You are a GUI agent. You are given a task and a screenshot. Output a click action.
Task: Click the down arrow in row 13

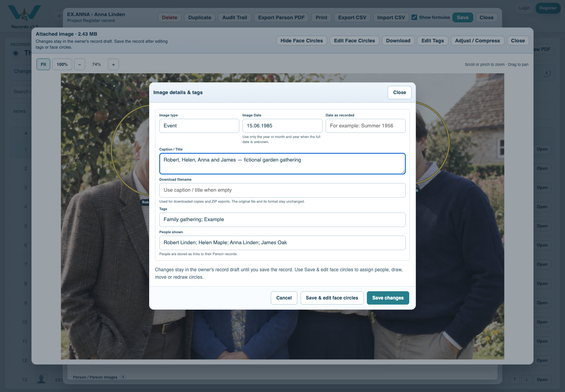(527, 379)
